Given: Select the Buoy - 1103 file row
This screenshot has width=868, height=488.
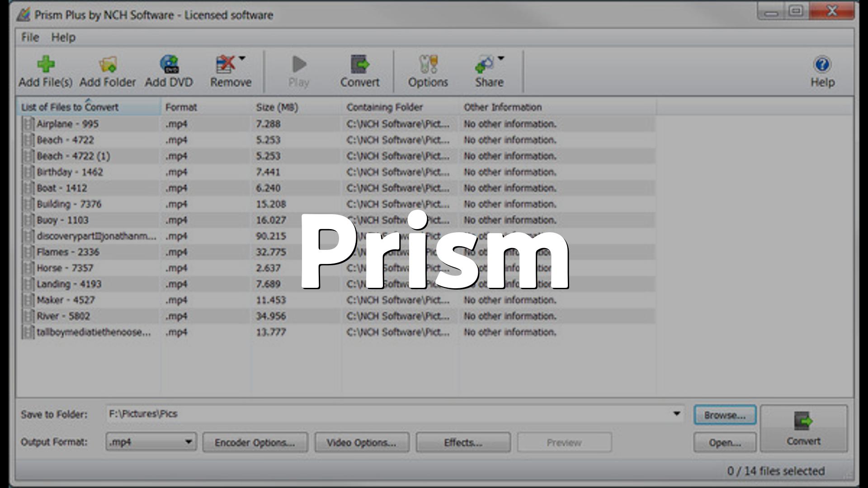Looking at the screenshot, I should [336, 220].
